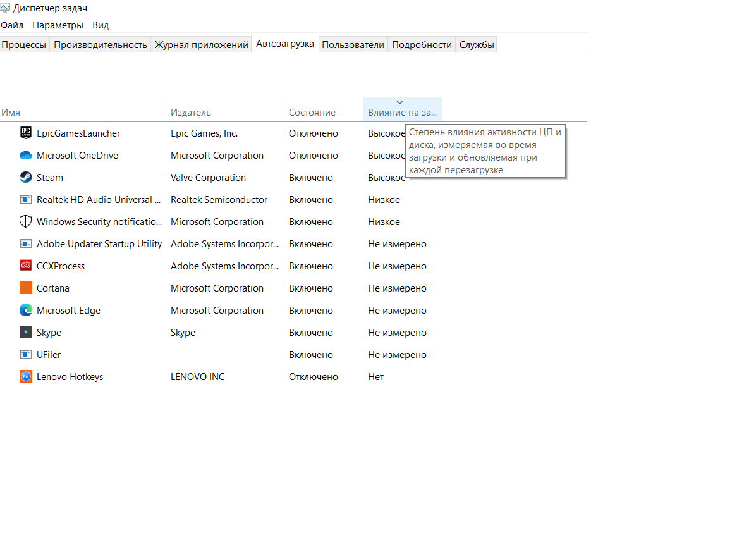Go to the Пользователи tab

353,44
